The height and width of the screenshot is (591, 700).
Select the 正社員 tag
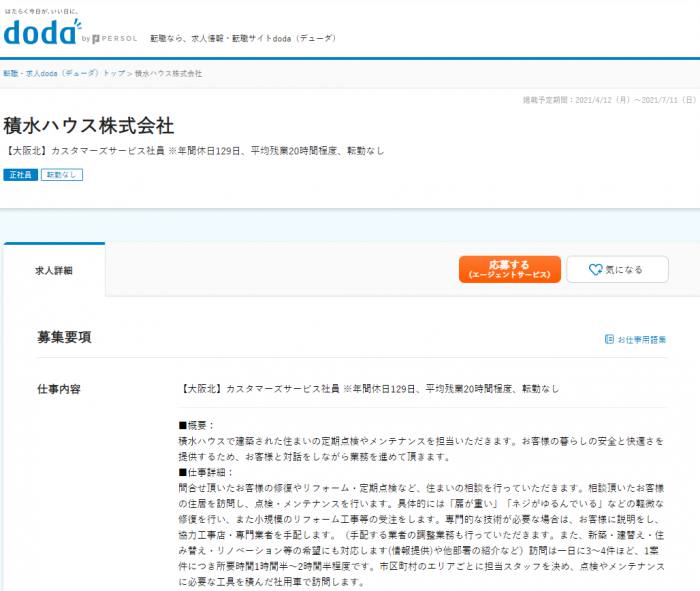(x=21, y=175)
